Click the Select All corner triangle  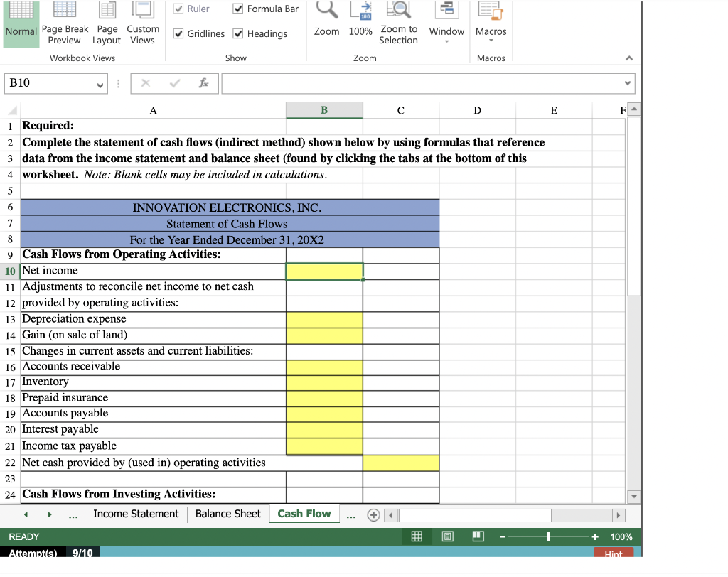(12, 110)
